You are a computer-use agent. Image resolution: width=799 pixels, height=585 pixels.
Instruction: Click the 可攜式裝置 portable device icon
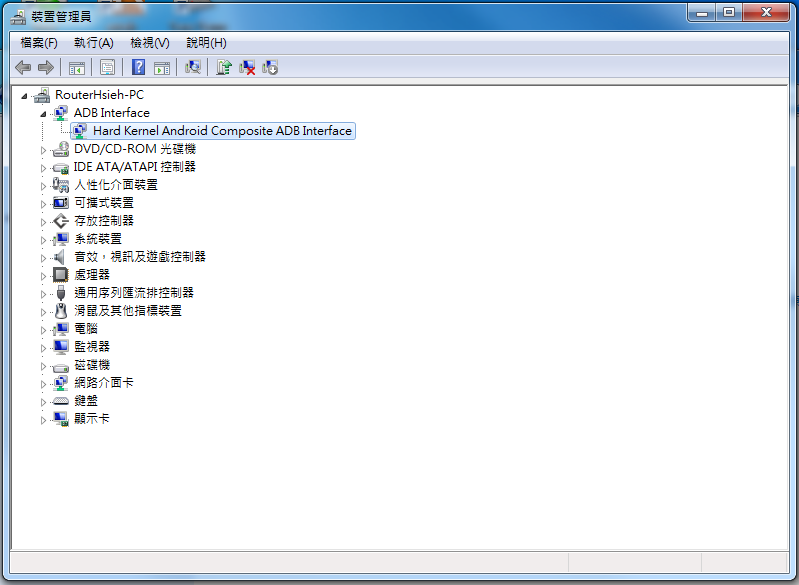tap(61, 203)
